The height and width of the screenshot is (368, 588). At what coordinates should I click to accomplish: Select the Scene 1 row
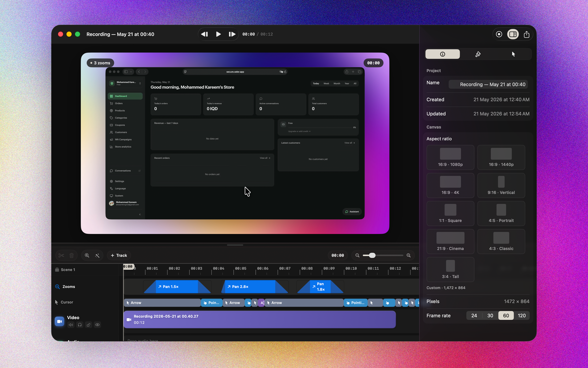[x=85, y=269]
